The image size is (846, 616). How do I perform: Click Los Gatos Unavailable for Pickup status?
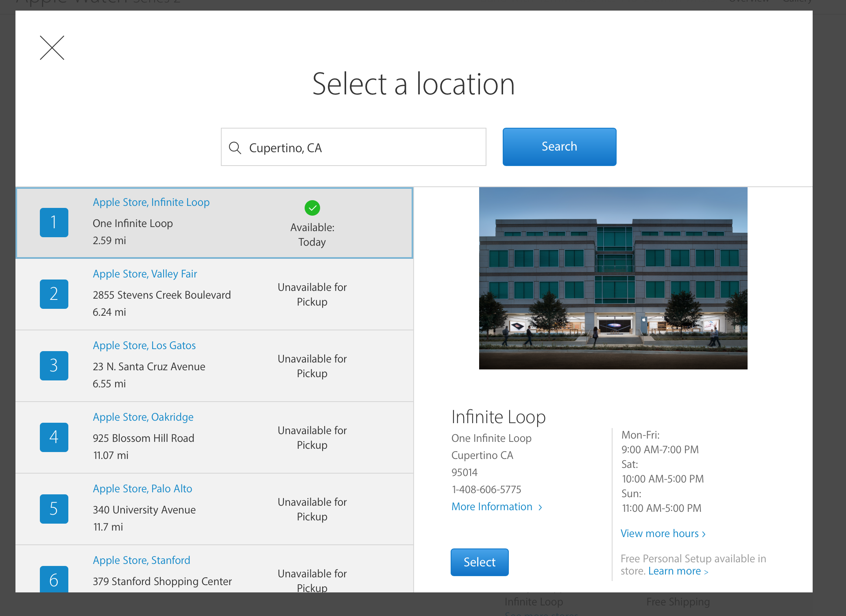coord(312,366)
